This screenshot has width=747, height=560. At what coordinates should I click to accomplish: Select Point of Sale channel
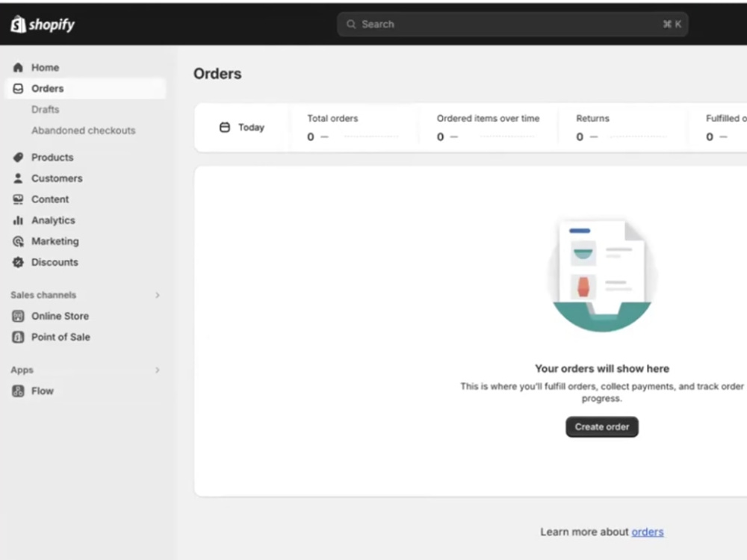click(61, 337)
